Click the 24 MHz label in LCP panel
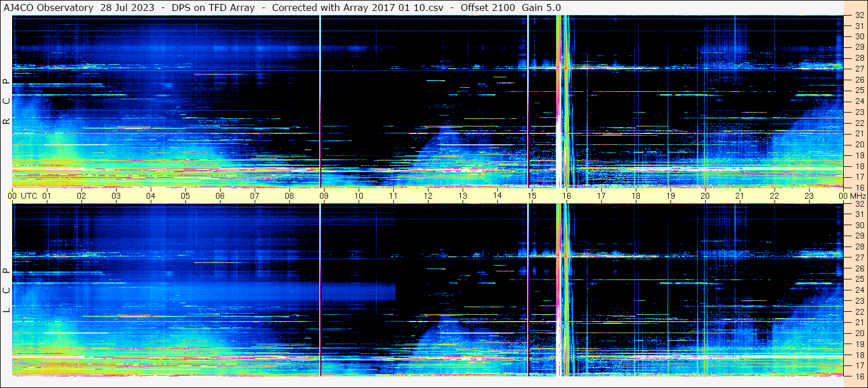This screenshot has height=388, width=868. [859, 290]
